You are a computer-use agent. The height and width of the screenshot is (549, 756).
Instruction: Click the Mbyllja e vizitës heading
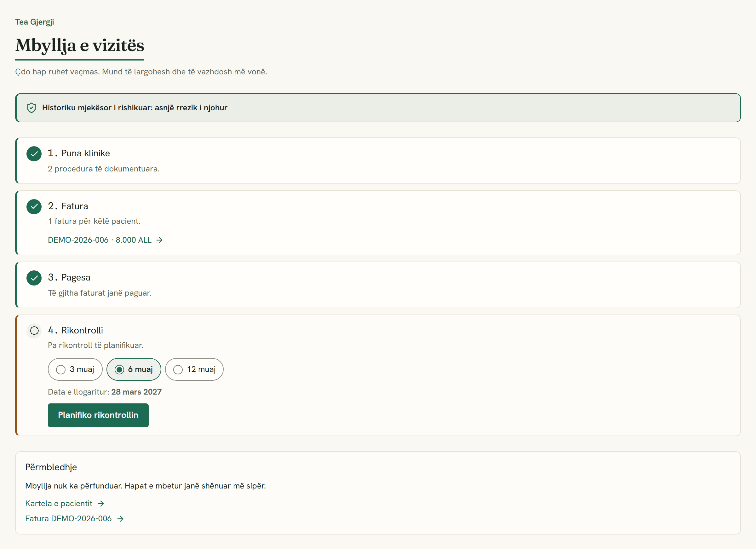(x=80, y=45)
